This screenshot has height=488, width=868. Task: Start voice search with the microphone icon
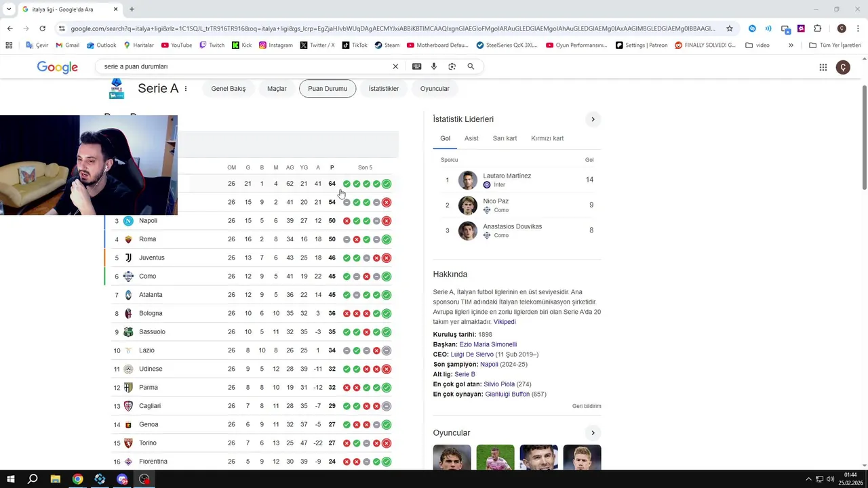[x=434, y=66]
